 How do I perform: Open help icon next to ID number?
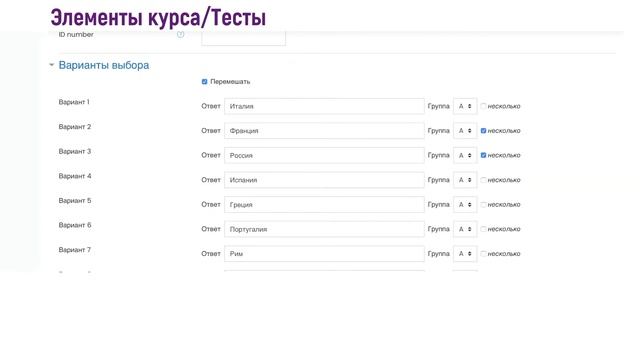180,35
